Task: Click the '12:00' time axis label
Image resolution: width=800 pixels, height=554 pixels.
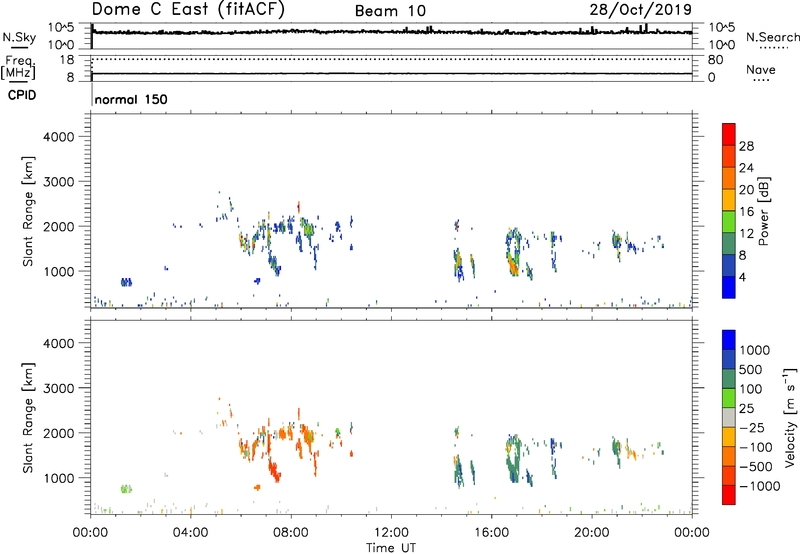Action: point(391,533)
